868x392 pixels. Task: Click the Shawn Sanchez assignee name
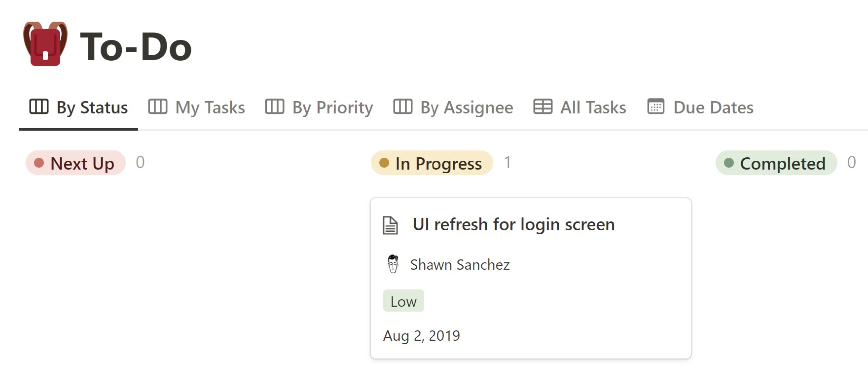coord(460,264)
